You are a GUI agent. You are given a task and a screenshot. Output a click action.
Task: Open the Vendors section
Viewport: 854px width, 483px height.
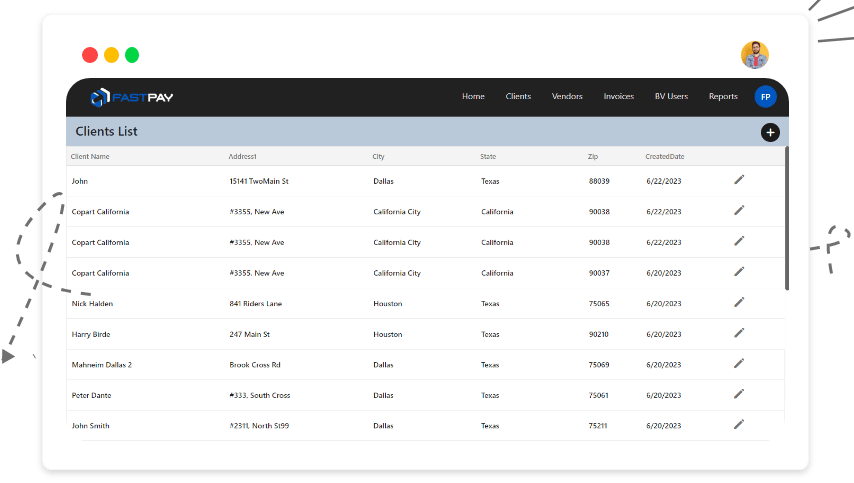[567, 97]
